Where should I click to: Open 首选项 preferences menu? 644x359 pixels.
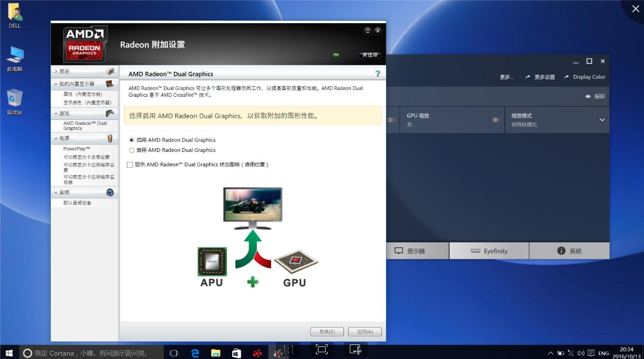tap(369, 55)
